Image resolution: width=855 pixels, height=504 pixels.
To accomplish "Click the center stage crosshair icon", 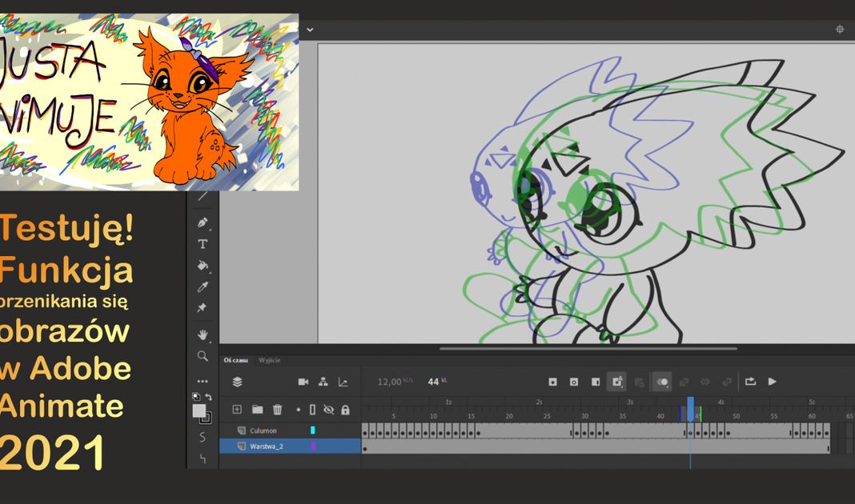I will (x=840, y=30).
